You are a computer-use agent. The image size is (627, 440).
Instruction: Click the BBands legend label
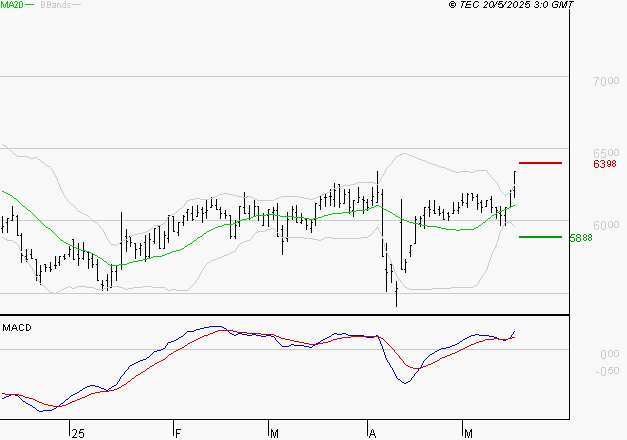54,5
